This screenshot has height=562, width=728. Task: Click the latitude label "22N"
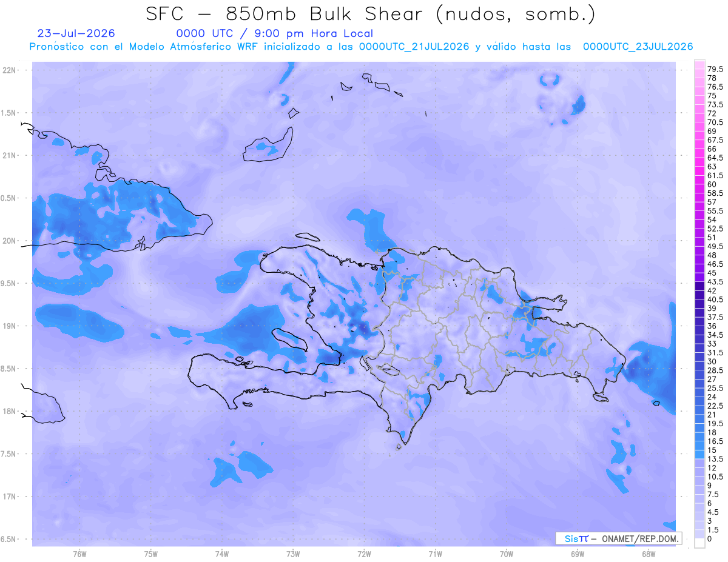[10, 70]
